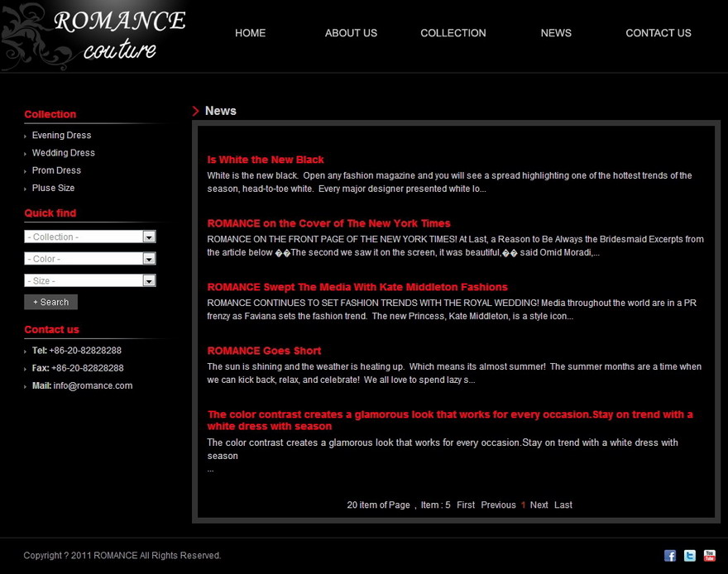Viewport: 728px width, 574px height.
Task: Click the 'Contact us' sidebar heading
Action: coord(51,329)
